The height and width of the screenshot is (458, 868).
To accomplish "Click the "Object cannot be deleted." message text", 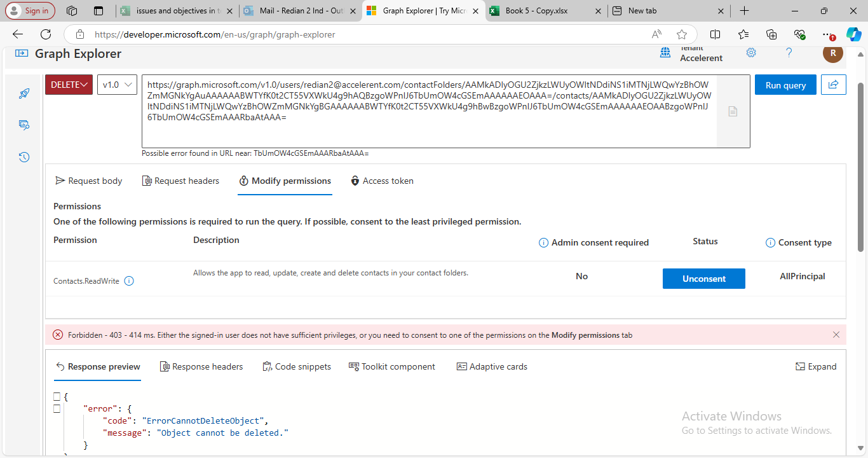I will 222,433.
